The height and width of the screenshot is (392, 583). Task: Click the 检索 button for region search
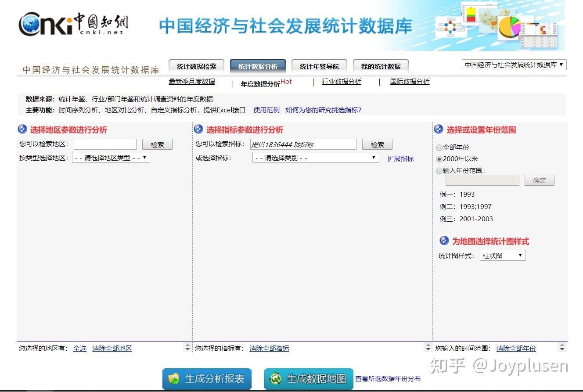[157, 144]
